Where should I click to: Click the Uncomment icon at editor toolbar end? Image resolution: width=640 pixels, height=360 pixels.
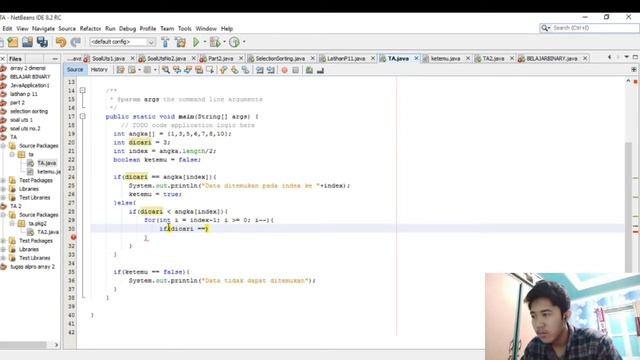tap(320, 70)
